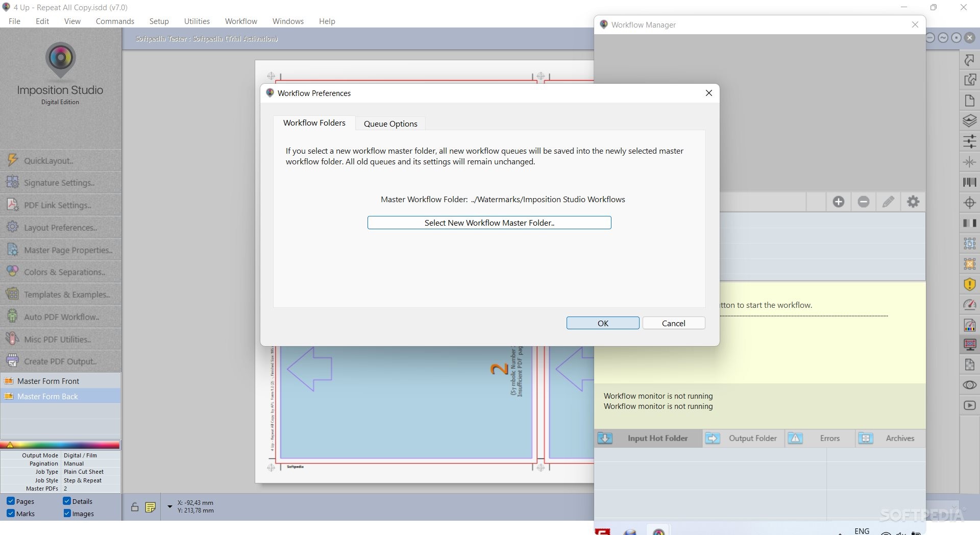Open PDF Link Settings from sidebar
980x535 pixels.
pos(61,205)
